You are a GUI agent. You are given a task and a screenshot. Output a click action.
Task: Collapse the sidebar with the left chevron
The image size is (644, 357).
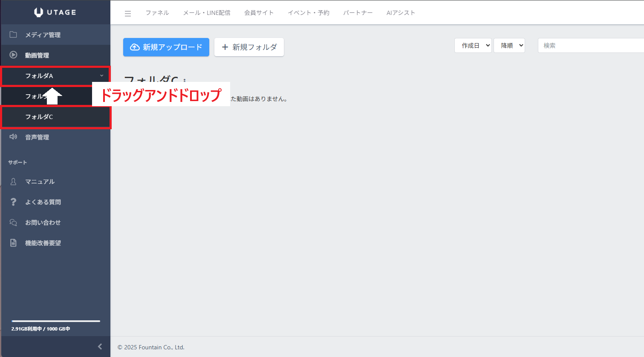click(100, 346)
